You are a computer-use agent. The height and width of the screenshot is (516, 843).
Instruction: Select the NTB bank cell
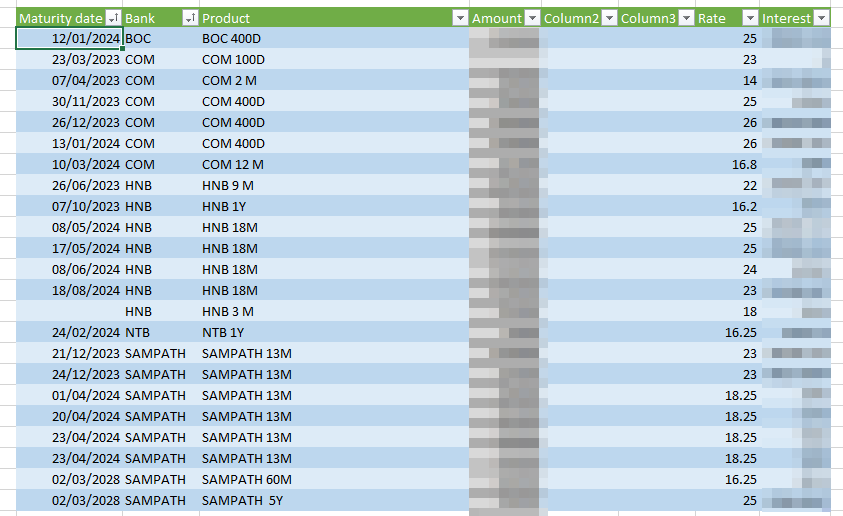point(161,332)
